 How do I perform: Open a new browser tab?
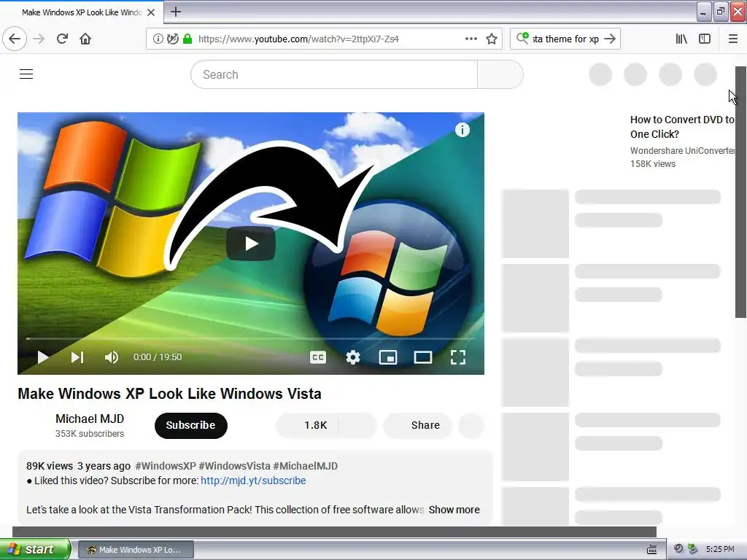point(176,12)
